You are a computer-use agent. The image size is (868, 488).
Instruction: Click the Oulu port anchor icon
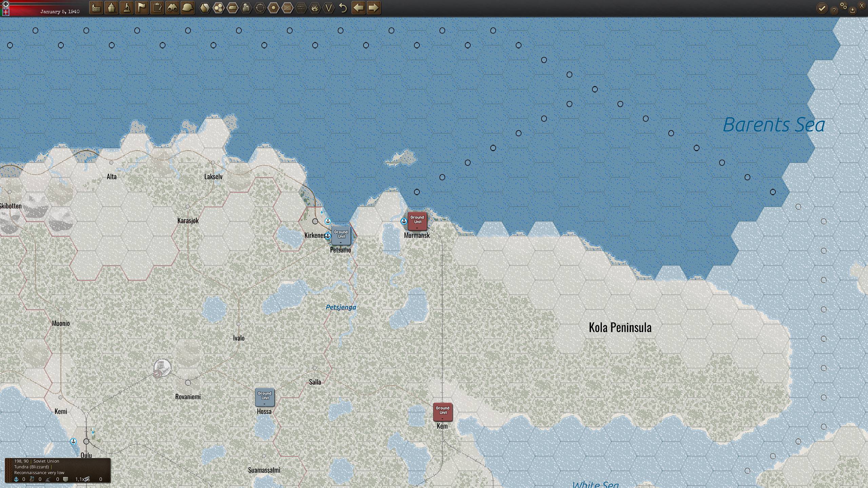click(73, 441)
